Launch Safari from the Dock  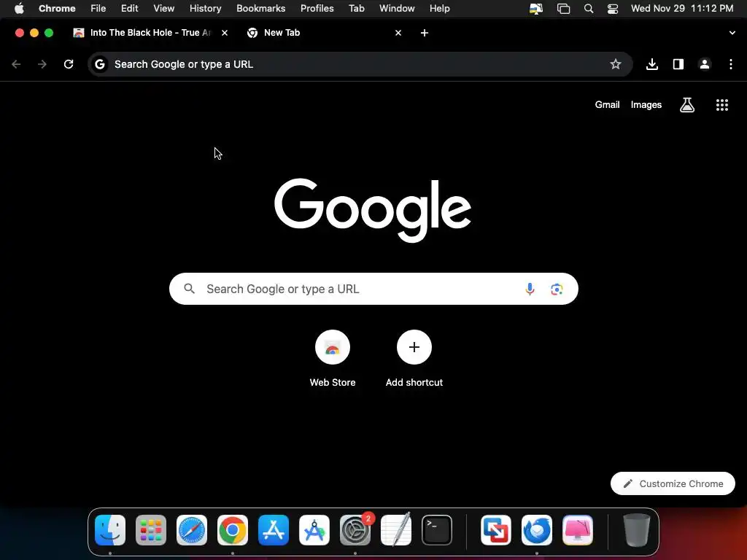click(x=192, y=530)
